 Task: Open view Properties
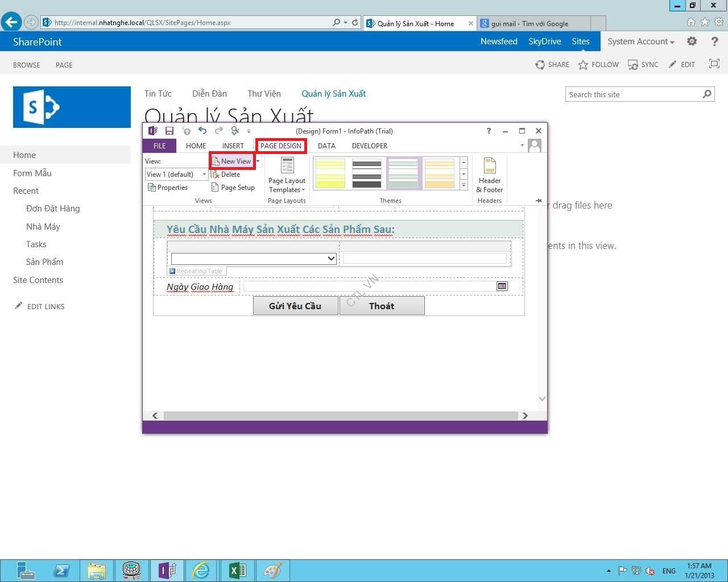pos(168,188)
